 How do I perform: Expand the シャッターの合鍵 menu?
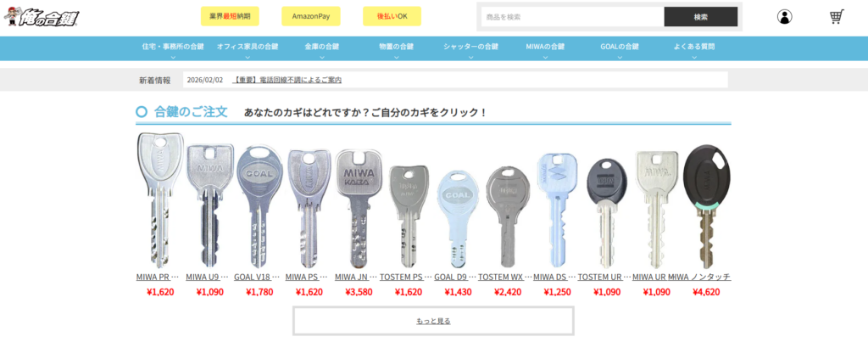(470, 48)
